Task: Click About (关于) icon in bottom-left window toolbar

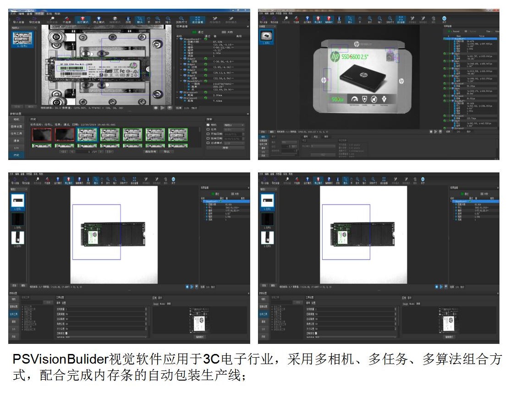Action: 173,180
